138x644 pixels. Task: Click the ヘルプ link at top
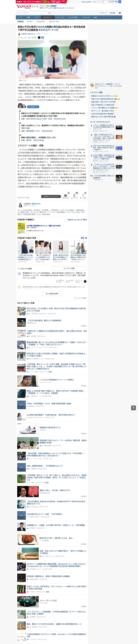coord(94,2)
